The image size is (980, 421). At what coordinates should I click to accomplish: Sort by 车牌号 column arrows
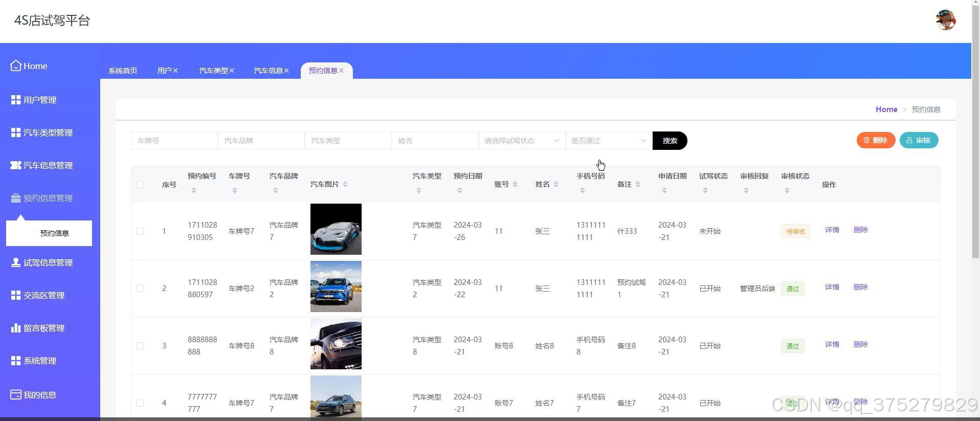[x=234, y=190]
